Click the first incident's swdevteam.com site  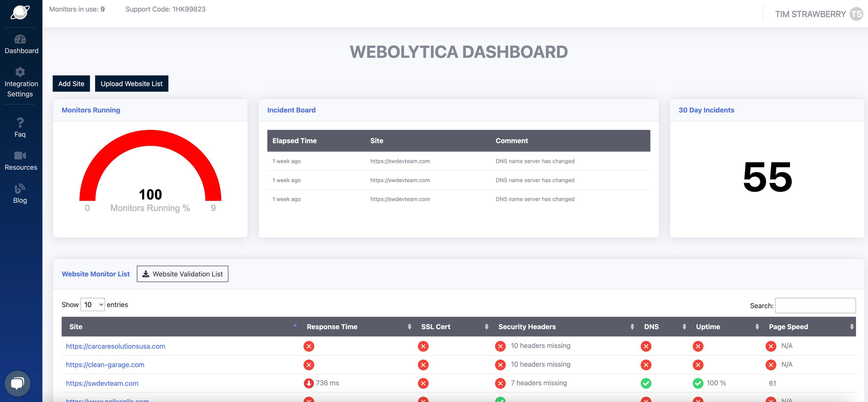pos(400,161)
